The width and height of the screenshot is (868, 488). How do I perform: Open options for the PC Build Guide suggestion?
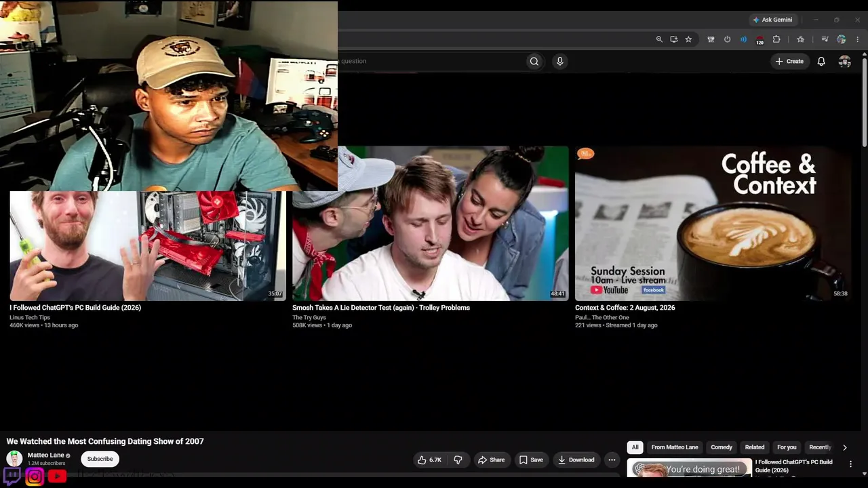coord(850,464)
